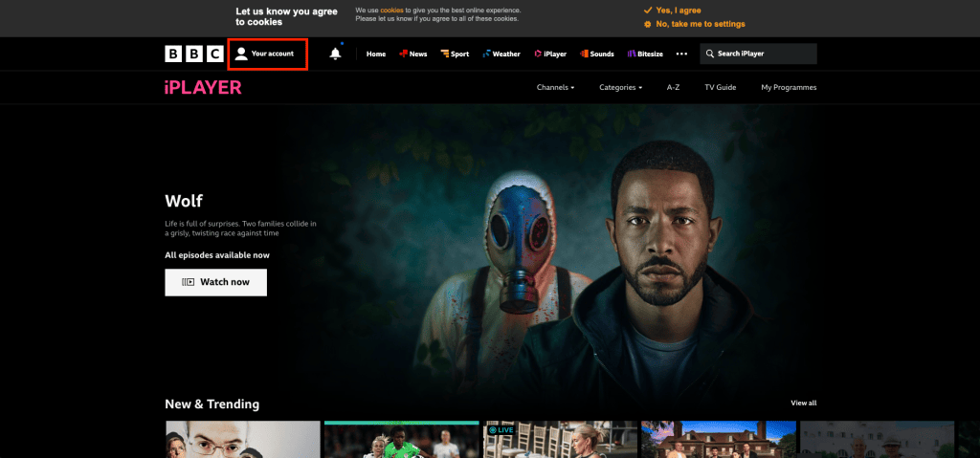Open the first New & Trending thumbnail
Viewport: 980px width, 458px height.
[242, 439]
